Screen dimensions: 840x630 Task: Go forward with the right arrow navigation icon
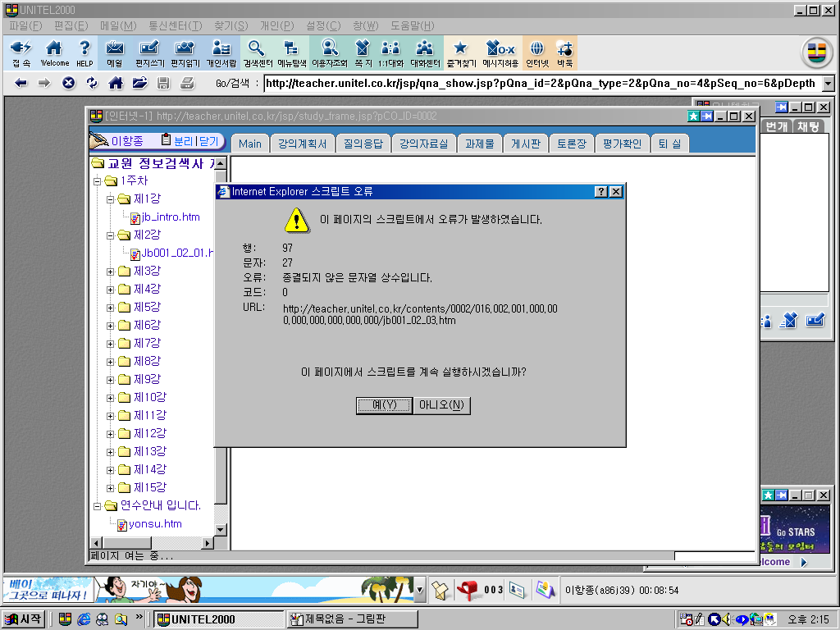(x=44, y=83)
